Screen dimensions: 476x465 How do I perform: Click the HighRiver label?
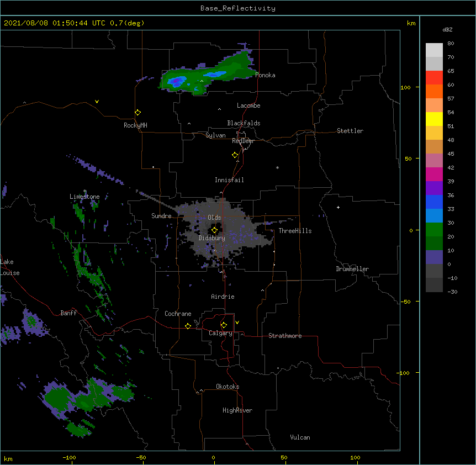click(237, 410)
